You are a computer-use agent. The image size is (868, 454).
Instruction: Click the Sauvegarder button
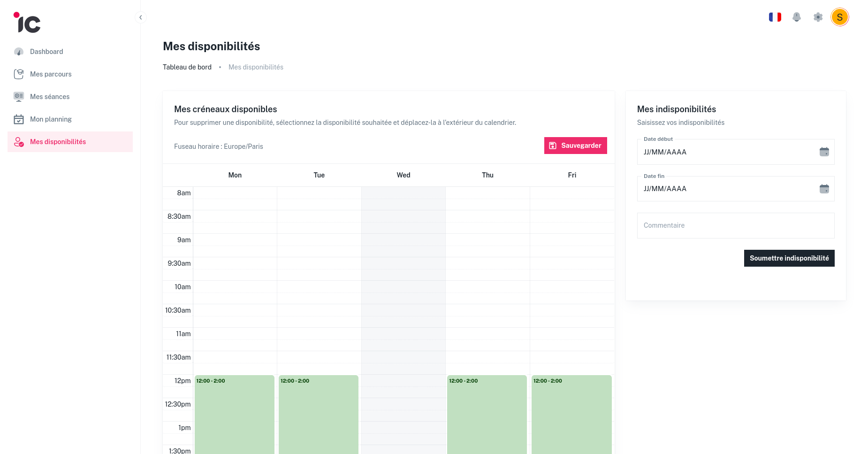575,146
